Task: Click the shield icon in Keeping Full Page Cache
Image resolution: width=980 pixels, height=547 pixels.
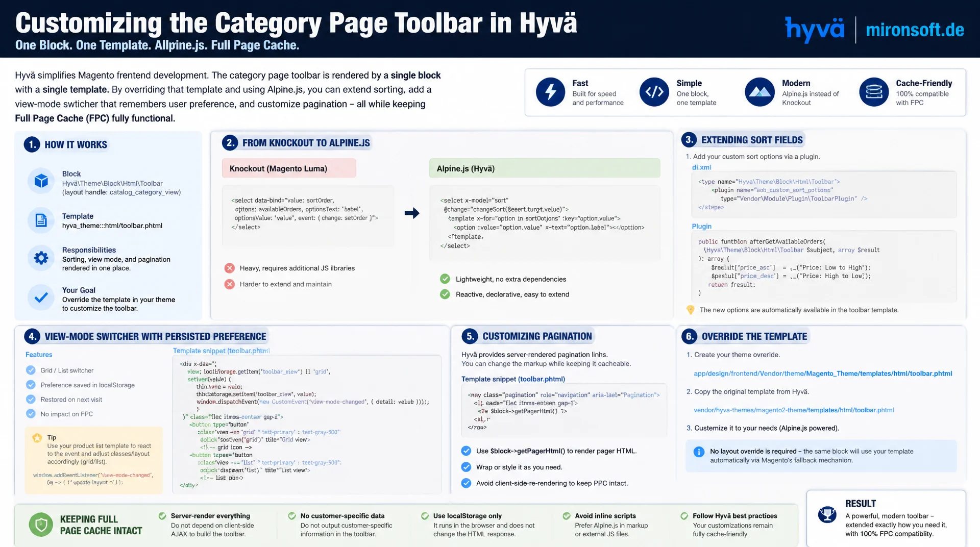Action: [41, 525]
